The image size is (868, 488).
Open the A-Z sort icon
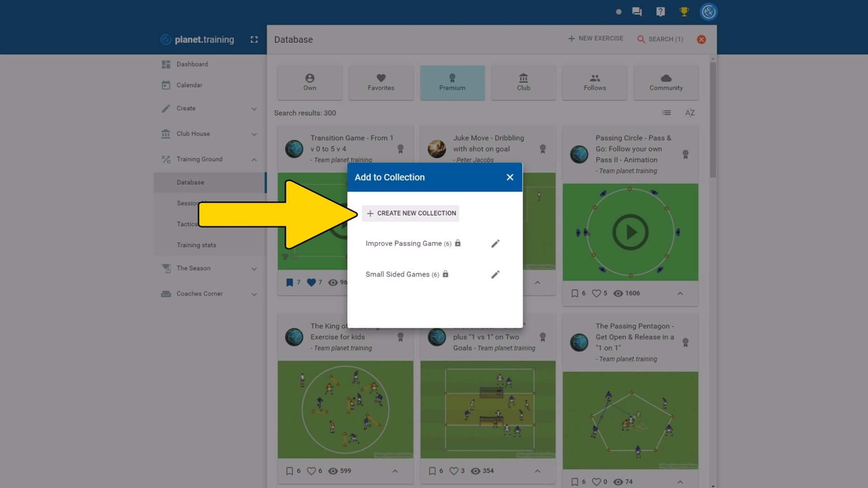(690, 113)
